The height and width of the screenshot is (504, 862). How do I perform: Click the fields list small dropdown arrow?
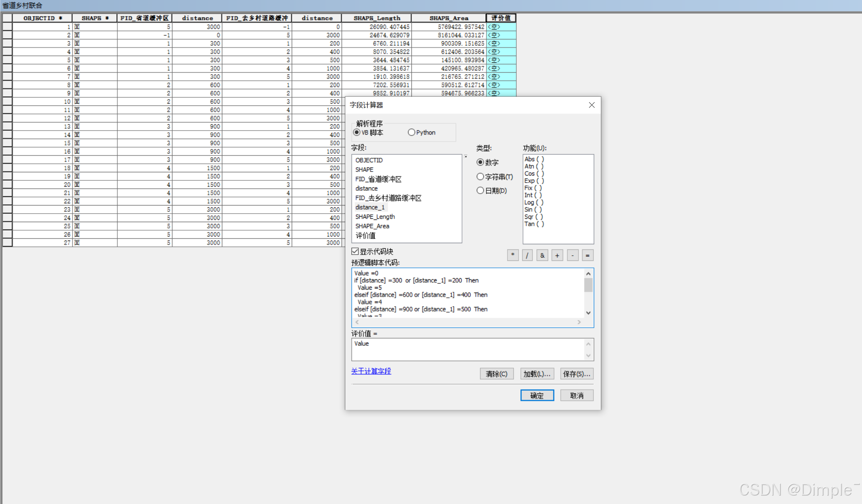point(466,157)
